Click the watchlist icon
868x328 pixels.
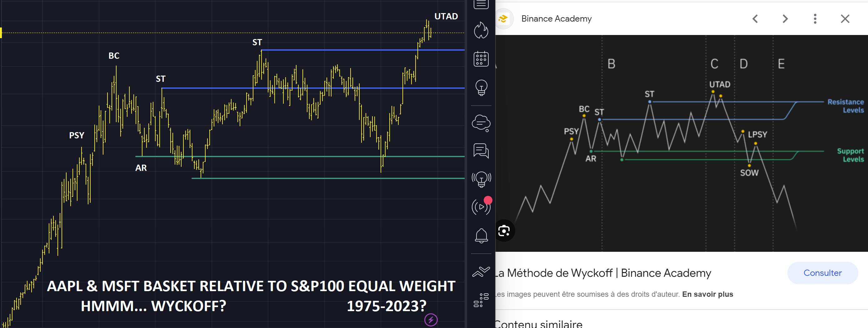481,4
